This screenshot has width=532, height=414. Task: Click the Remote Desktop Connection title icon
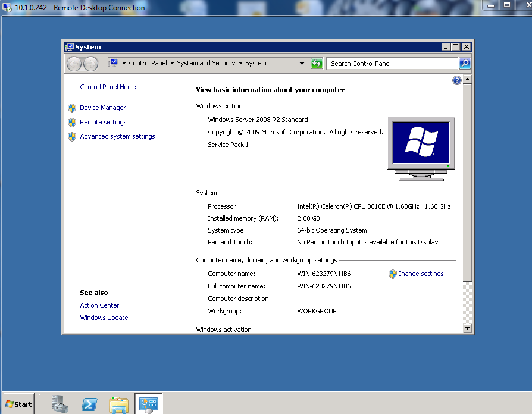pyautogui.click(x=7, y=8)
